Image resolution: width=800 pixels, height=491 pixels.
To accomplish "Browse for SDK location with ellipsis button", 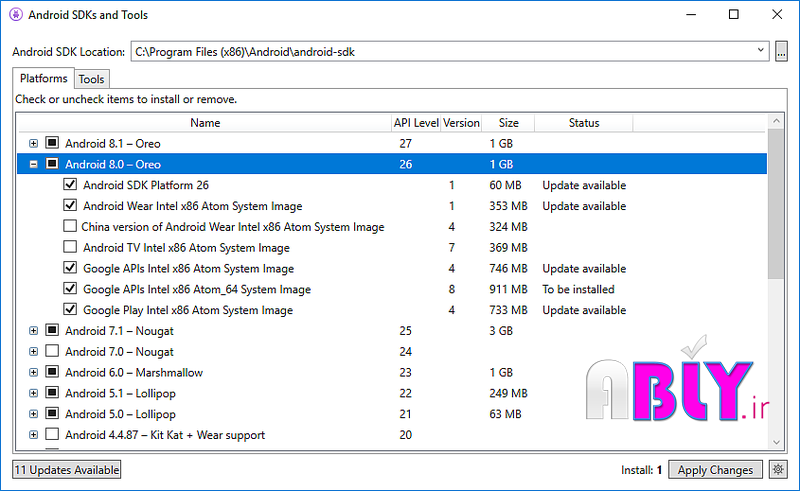I will coord(781,52).
